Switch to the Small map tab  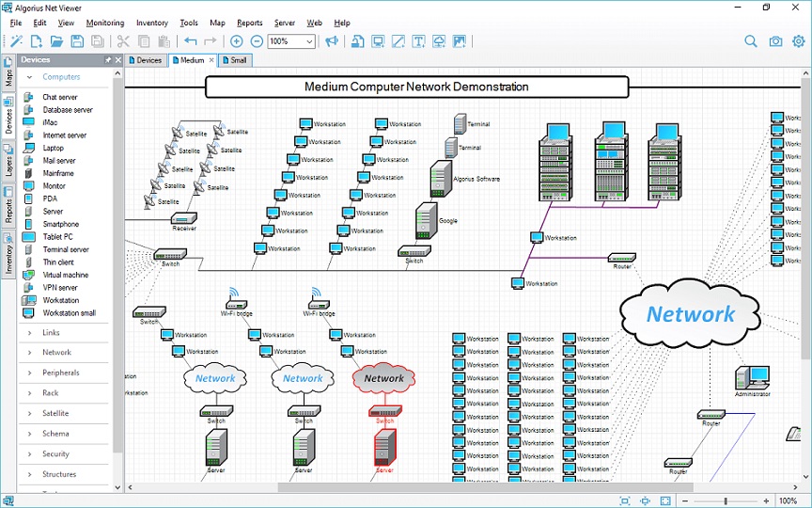click(235, 60)
